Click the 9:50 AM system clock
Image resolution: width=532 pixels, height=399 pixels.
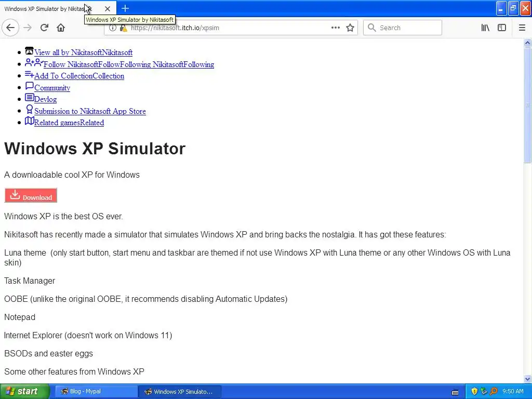[513, 391]
